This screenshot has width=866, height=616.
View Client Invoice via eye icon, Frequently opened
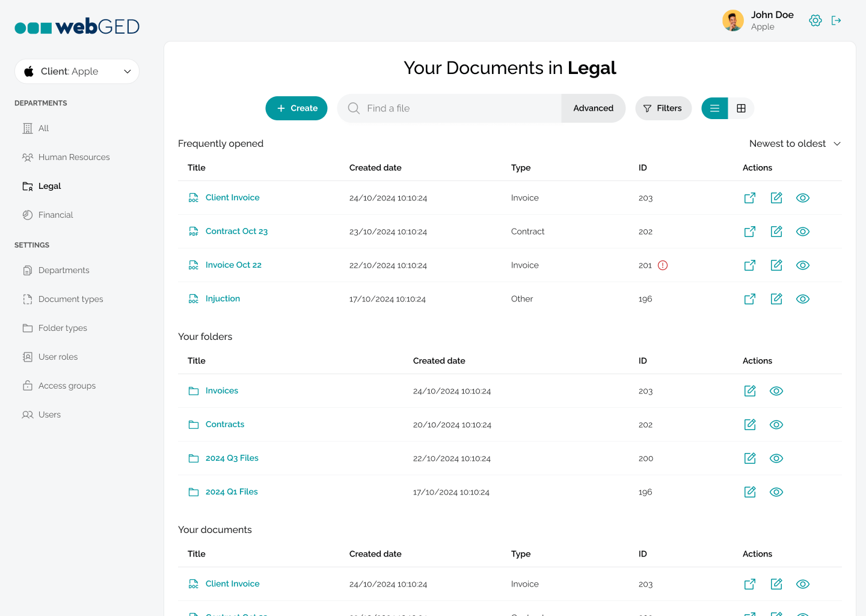pyautogui.click(x=803, y=198)
